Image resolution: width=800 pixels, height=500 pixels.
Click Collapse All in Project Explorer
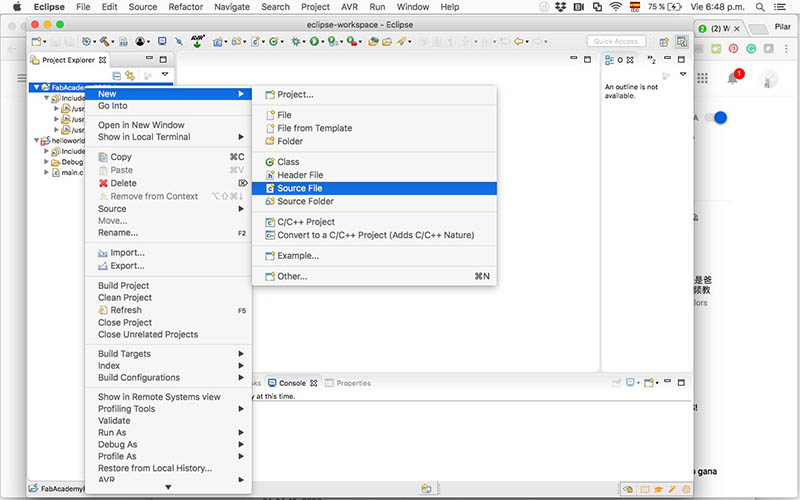116,76
